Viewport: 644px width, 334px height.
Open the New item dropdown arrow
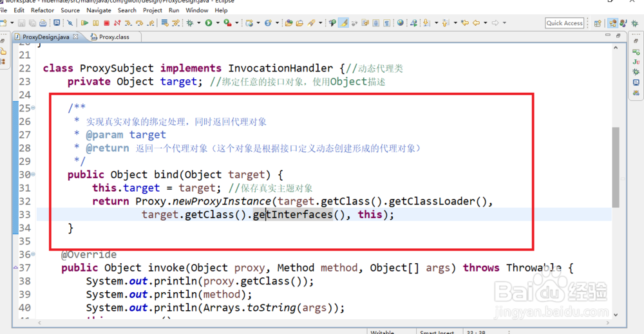tap(12, 23)
